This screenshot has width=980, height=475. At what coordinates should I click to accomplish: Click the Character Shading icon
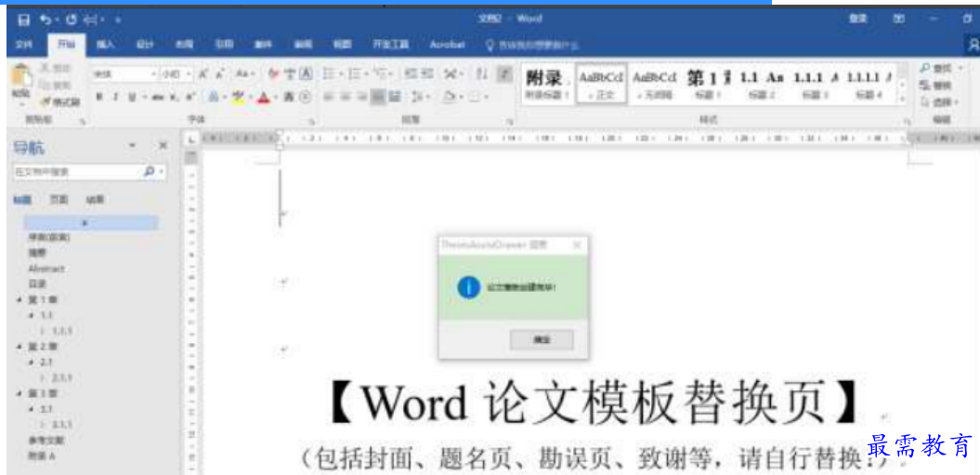[291, 97]
